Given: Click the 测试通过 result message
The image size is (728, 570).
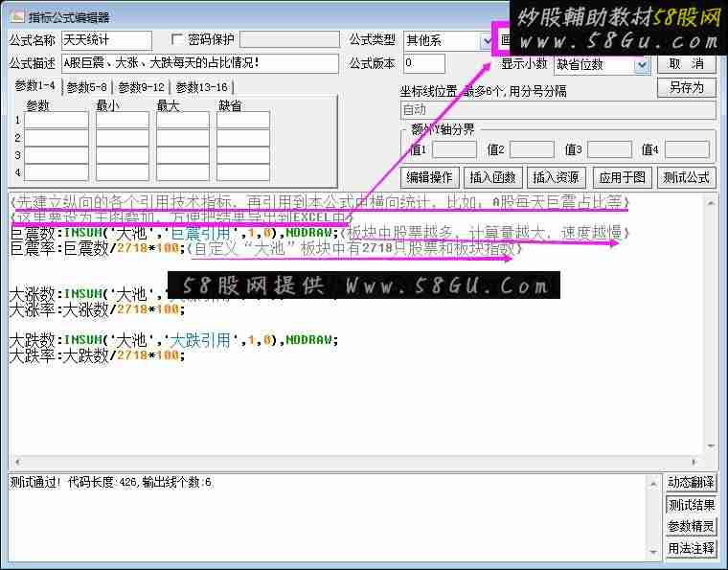Looking at the screenshot, I should point(110,483).
